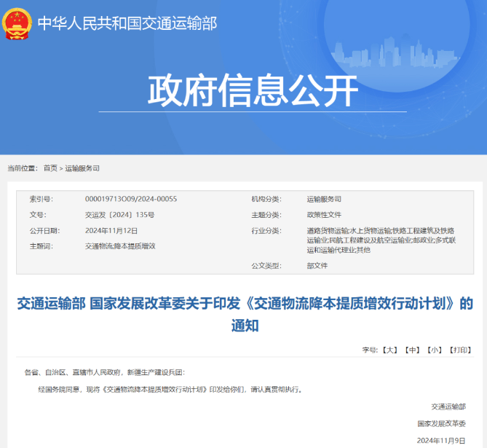Click the 主题词 label

click(x=41, y=246)
